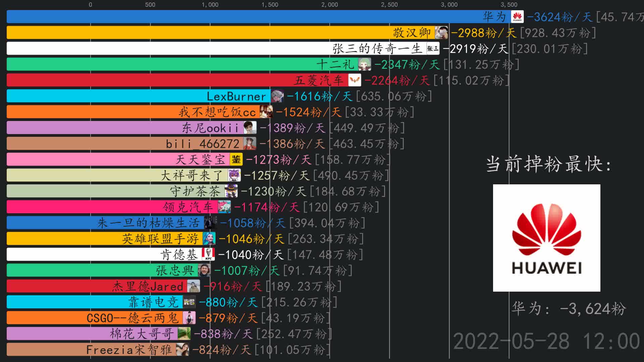Click the large HUAWEI logo image
Viewport: 644px width, 362px height.
(546, 238)
